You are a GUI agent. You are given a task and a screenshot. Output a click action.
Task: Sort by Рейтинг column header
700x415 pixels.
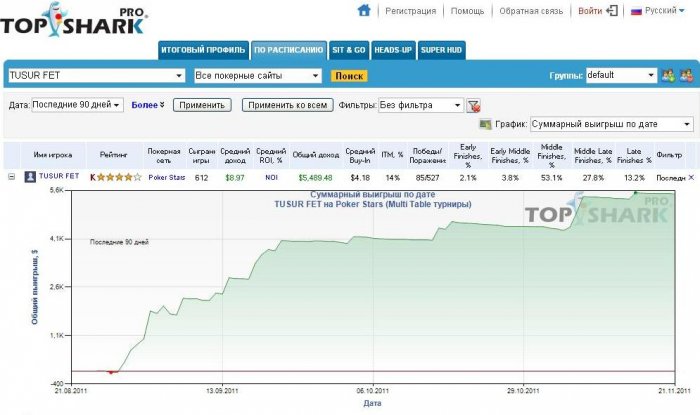coord(113,155)
